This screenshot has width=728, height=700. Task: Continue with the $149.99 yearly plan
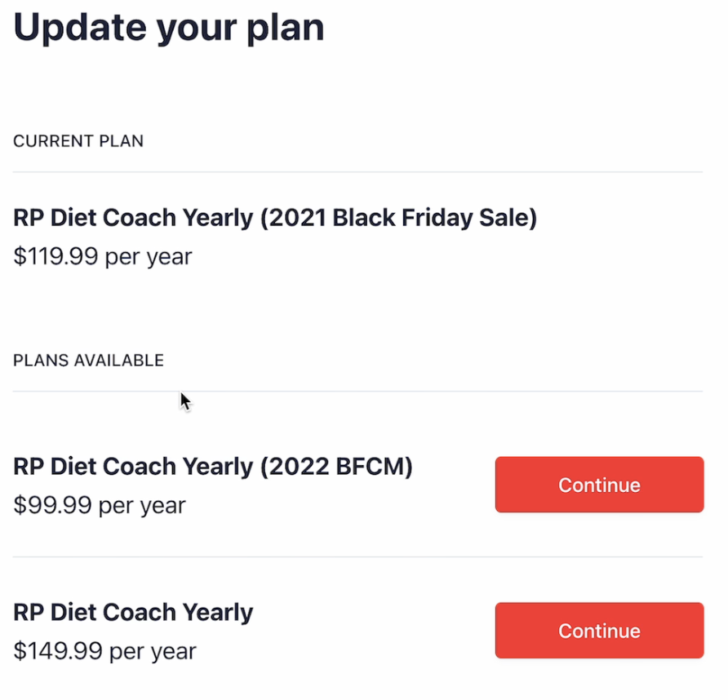599,631
